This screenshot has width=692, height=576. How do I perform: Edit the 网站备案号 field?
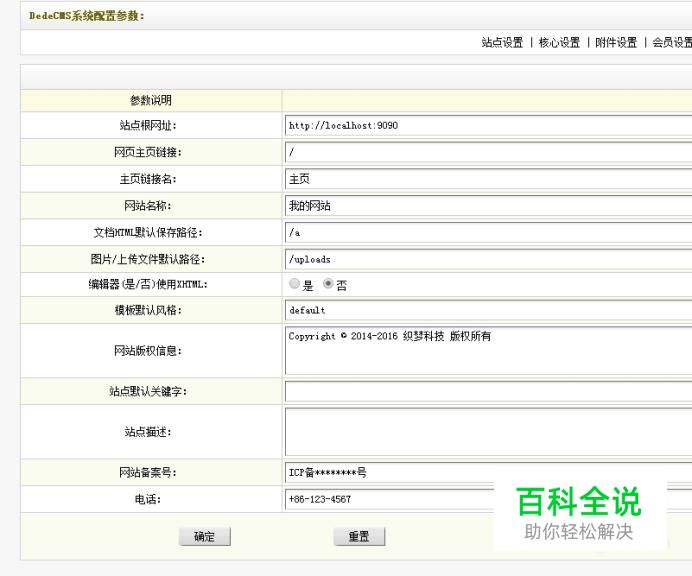pyautogui.click(x=489, y=472)
